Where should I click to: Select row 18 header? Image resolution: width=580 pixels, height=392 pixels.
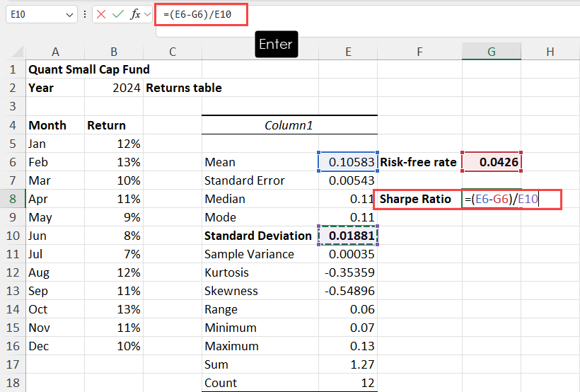pyautogui.click(x=13, y=383)
